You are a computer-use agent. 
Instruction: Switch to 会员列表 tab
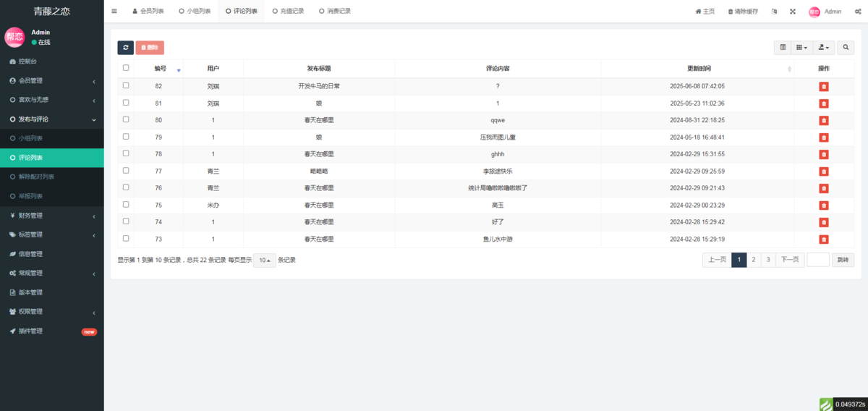148,12
